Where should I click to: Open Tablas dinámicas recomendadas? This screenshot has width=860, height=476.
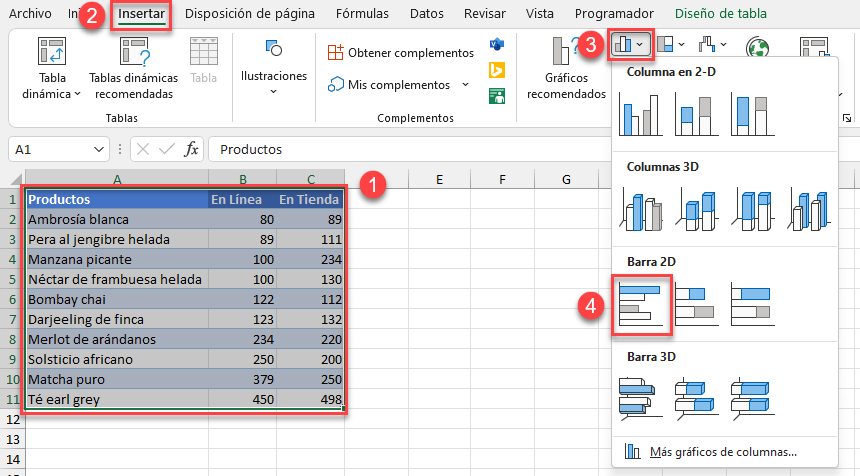click(x=134, y=69)
